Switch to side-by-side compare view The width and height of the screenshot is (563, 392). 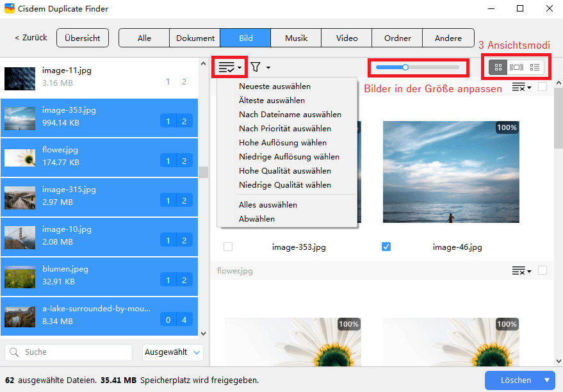[516, 67]
